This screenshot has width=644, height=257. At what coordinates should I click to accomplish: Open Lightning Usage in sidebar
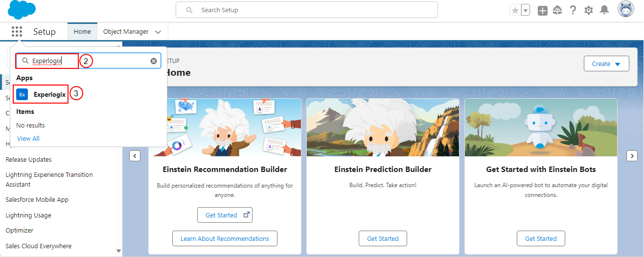(x=28, y=215)
